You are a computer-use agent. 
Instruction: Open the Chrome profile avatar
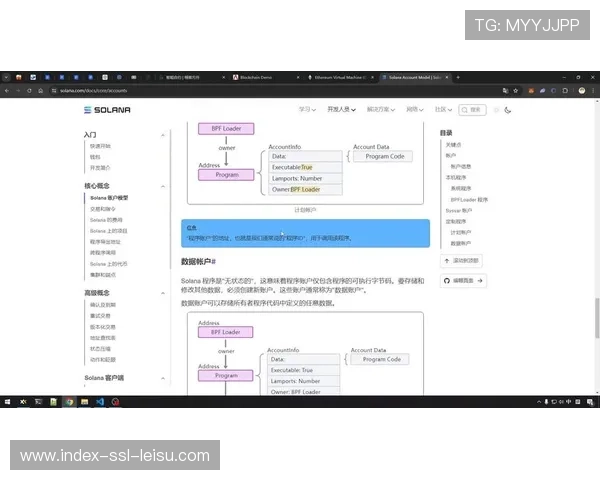(582, 91)
